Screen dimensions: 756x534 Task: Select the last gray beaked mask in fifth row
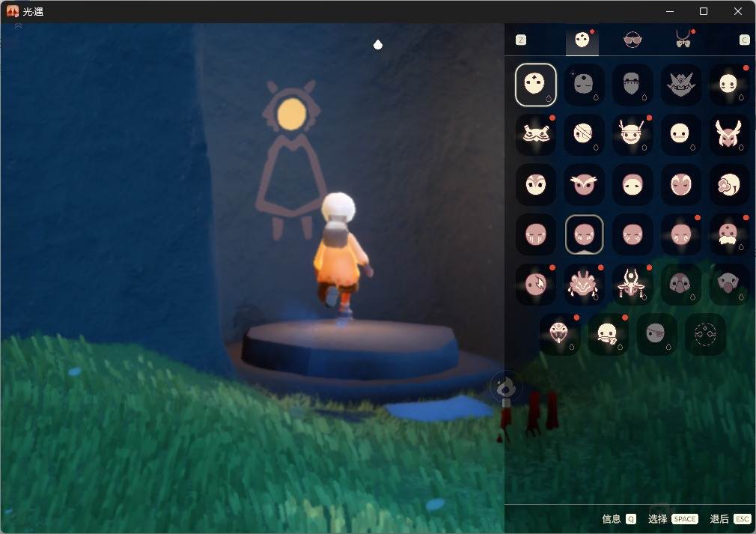coord(729,284)
